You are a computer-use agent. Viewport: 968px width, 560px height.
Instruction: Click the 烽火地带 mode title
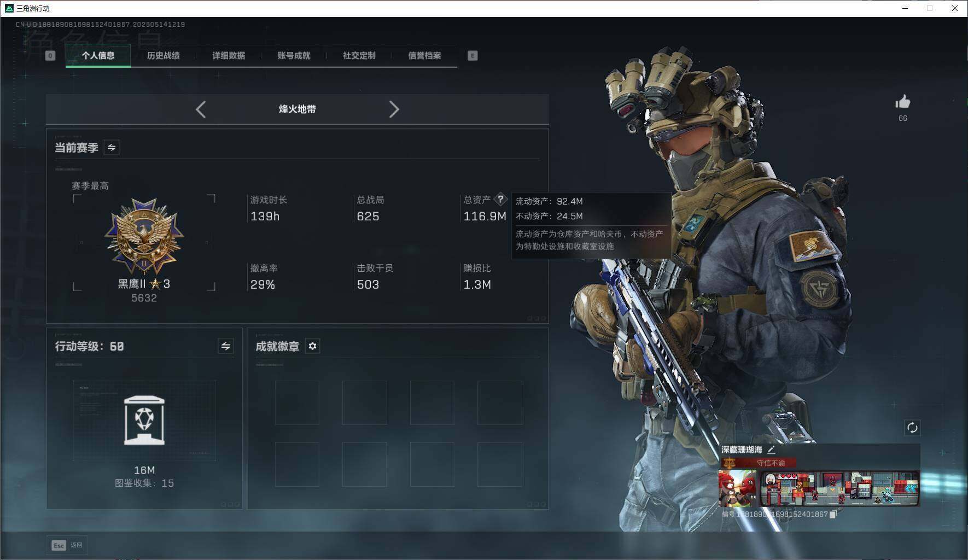tap(298, 109)
